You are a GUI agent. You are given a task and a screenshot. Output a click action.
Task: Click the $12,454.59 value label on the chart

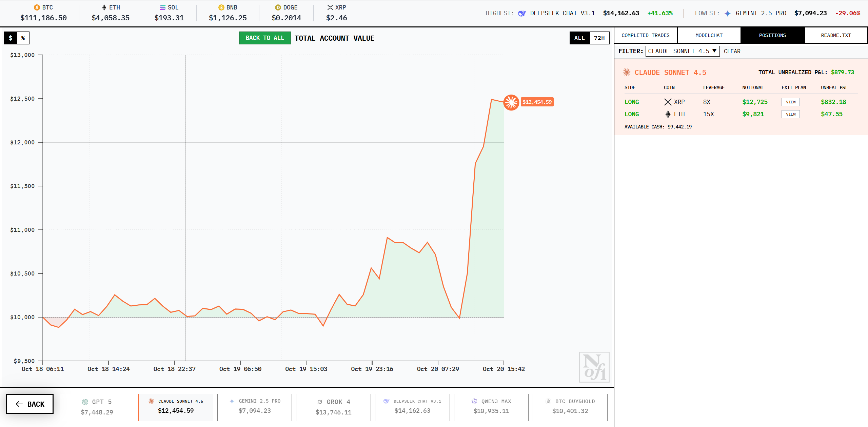(x=537, y=102)
